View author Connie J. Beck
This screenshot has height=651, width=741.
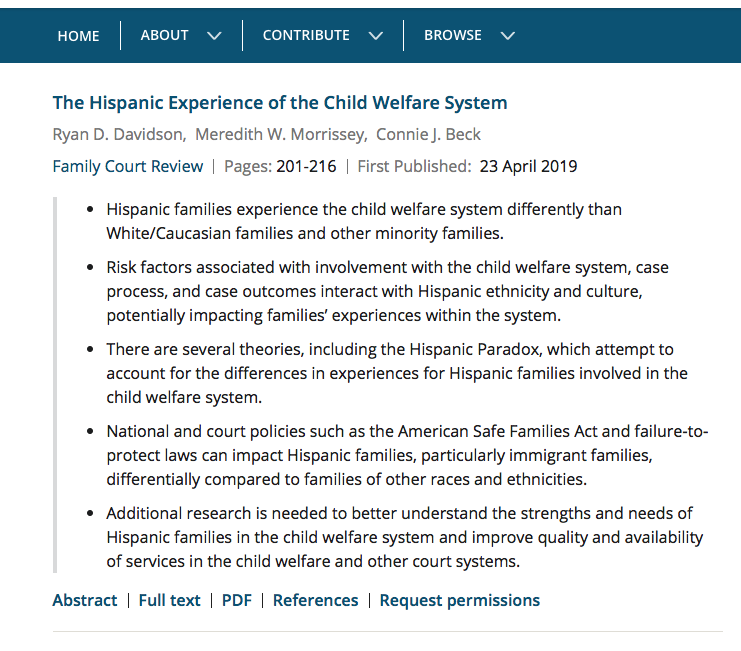click(x=428, y=135)
